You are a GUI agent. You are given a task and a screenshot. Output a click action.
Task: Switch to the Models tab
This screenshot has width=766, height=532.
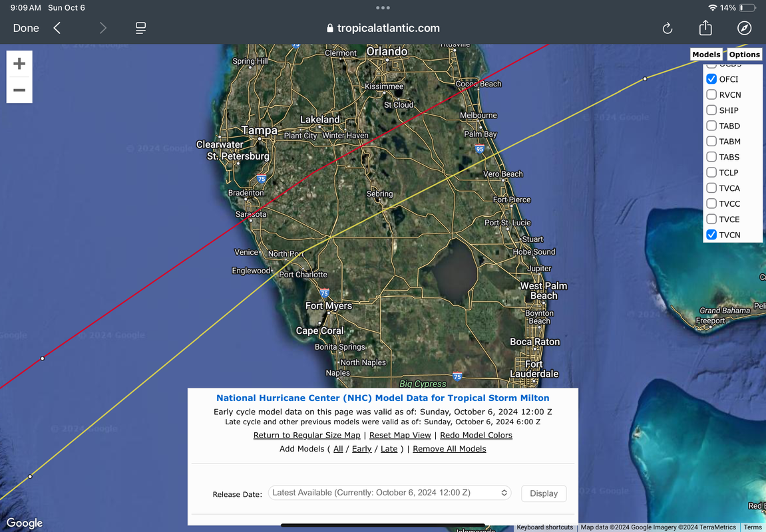[x=706, y=54]
